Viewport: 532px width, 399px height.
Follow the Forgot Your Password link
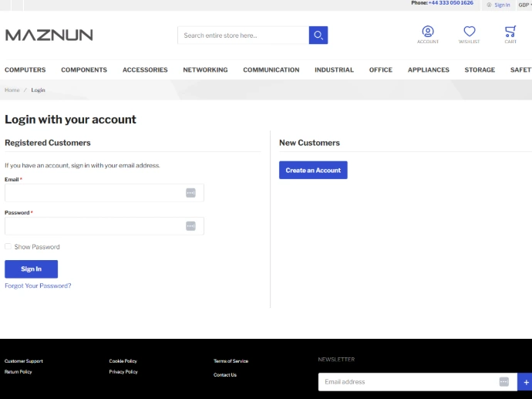(38, 286)
